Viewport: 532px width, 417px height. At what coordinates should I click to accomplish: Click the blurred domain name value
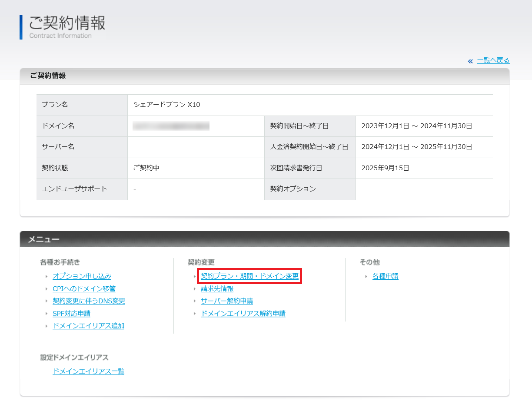click(171, 126)
